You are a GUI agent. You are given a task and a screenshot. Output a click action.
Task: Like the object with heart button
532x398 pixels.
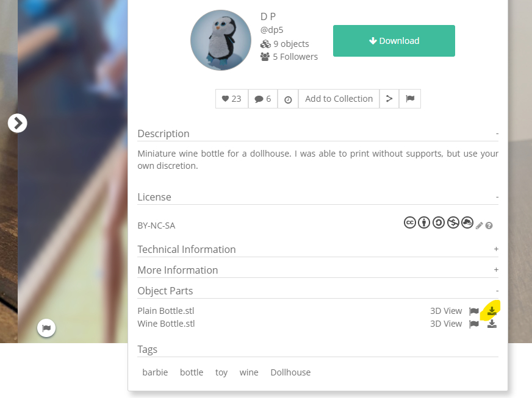click(232, 99)
